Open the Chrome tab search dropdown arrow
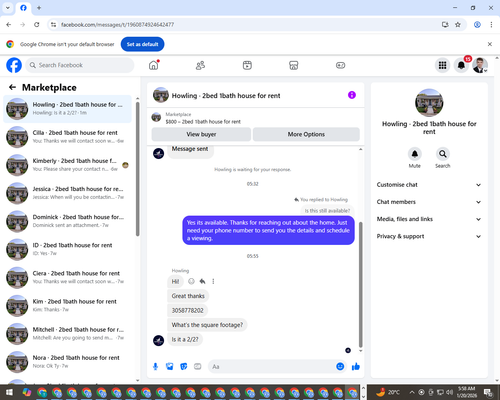 (x=8, y=8)
